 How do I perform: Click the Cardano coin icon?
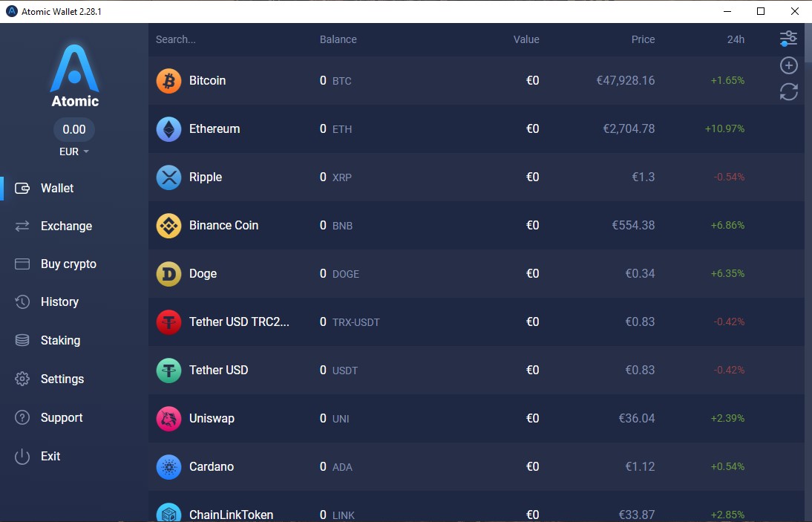tap(168, 466)
